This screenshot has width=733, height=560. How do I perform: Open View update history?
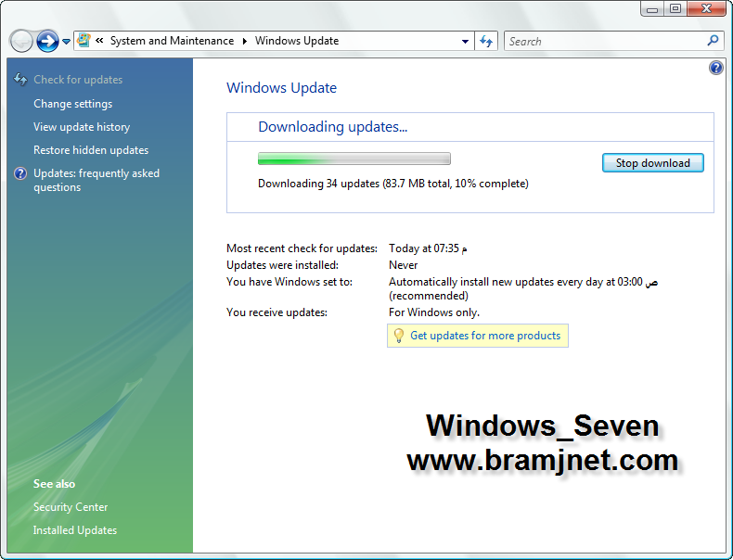coord(82,127)
